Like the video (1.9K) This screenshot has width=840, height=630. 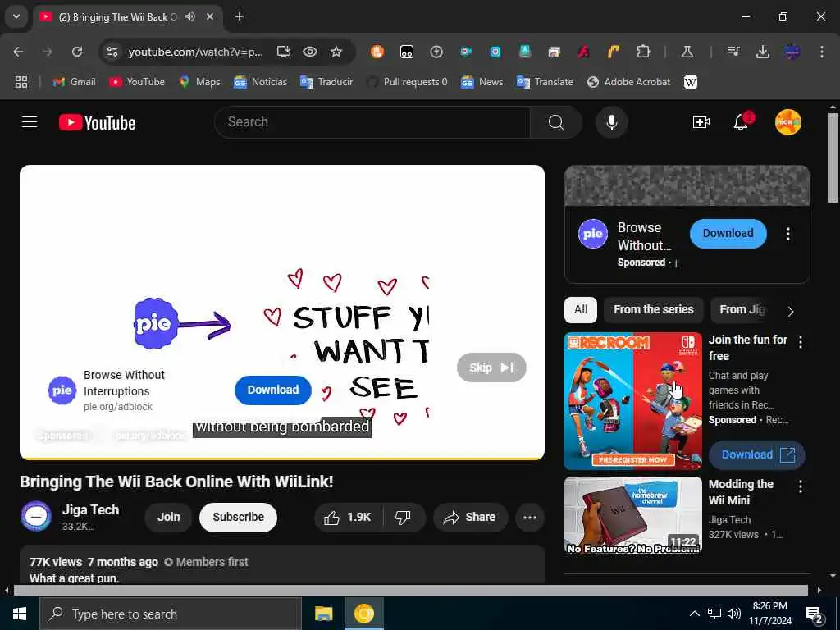348,517
